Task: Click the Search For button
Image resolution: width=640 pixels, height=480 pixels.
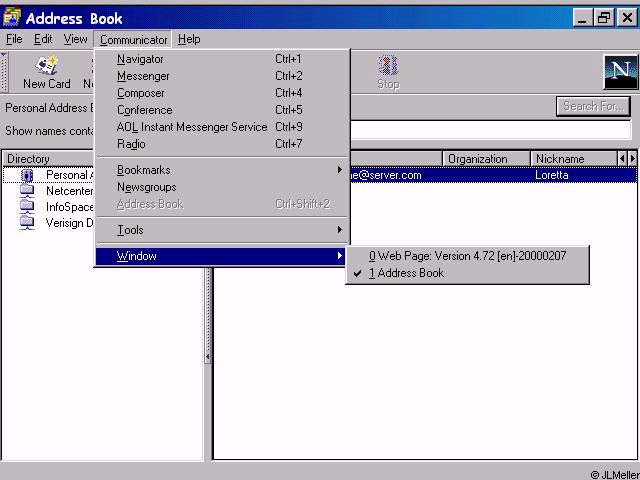Action: pyautogui.click(x=593, y=107)
